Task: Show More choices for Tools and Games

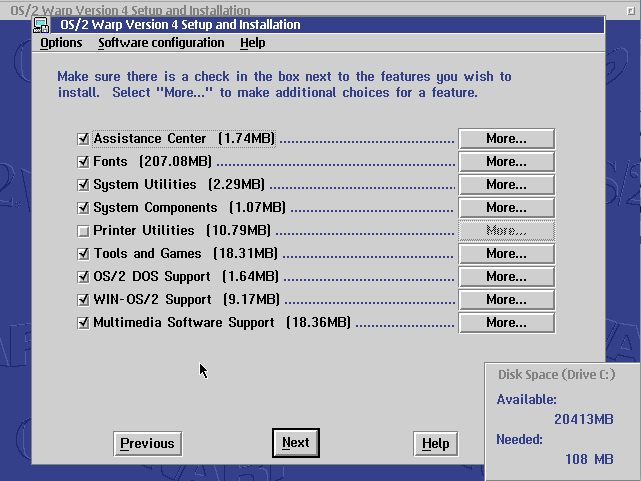Action: [x=506, y=254]
